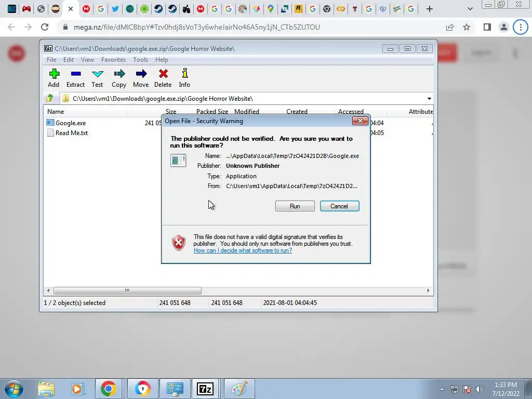Screen dimensions: 532x399
Task: Switch to the Twitter tab
Action: [115, 9]
